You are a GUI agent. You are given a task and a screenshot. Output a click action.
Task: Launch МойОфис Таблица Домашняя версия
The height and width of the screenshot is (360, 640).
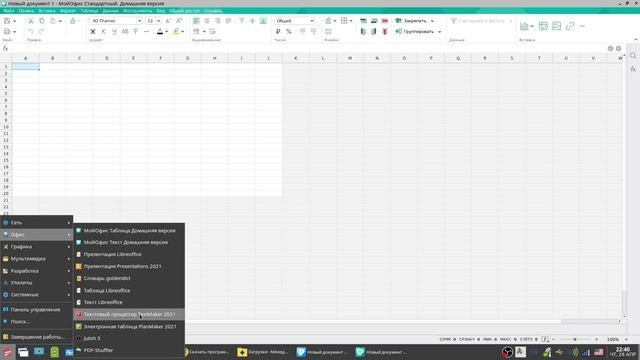click(x=129, y=231)
